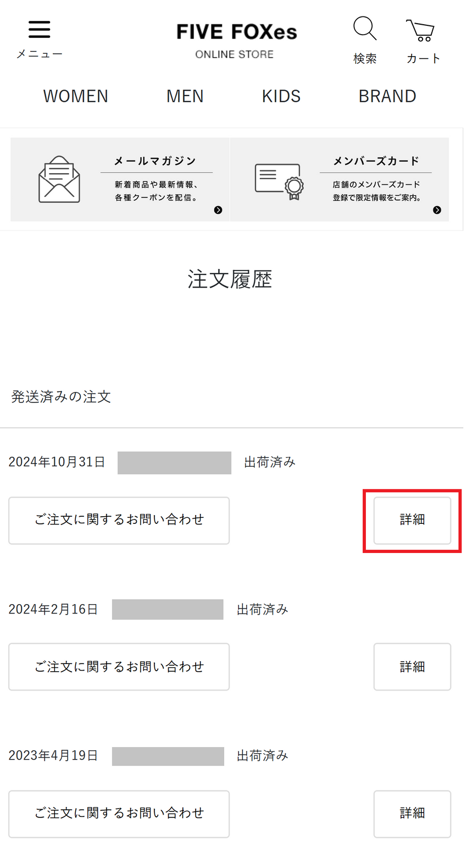This screenshot has height=868, width=467.
Task: Click the mail magazine envelope icon
Action: click(59, 180)
